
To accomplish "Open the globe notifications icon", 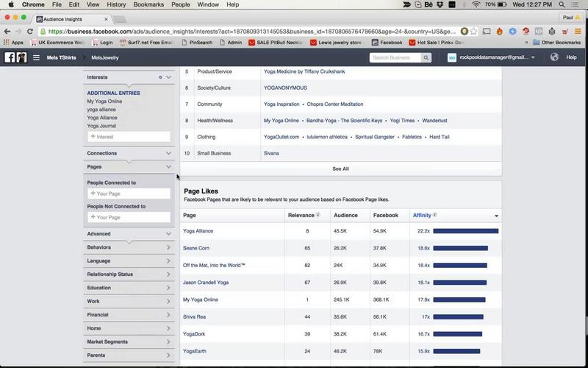I will point(554,57).
